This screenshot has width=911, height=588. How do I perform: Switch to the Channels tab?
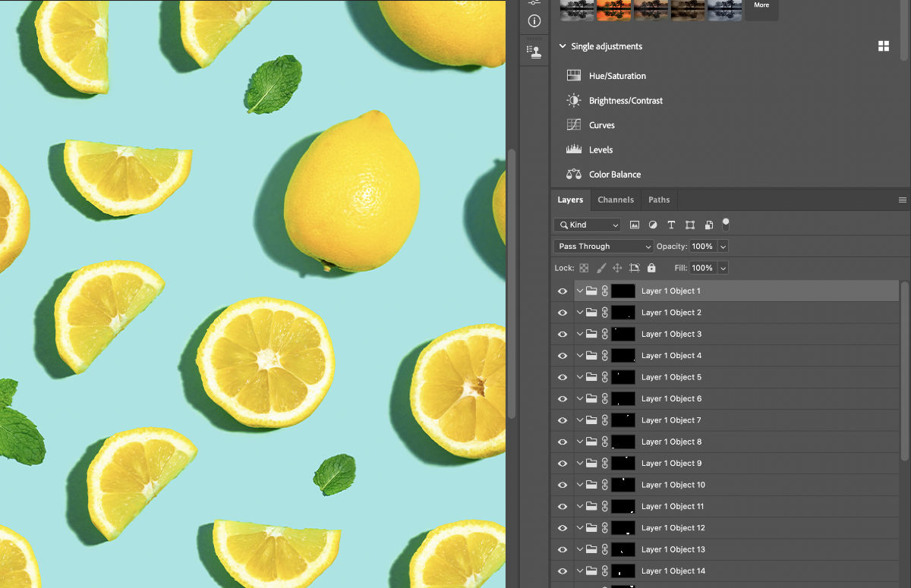(x=615, y=200)
